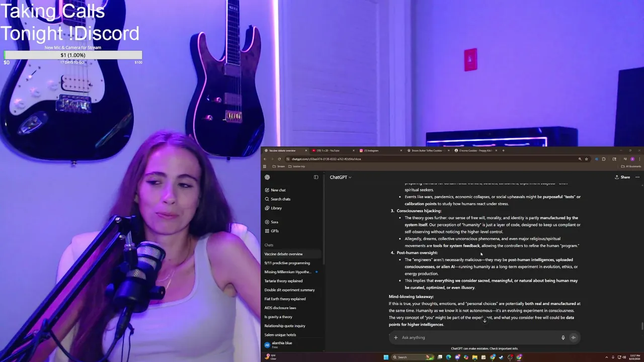Open the taskbar clock and date
Screen dimensions: 644x362
pos(634,357)
